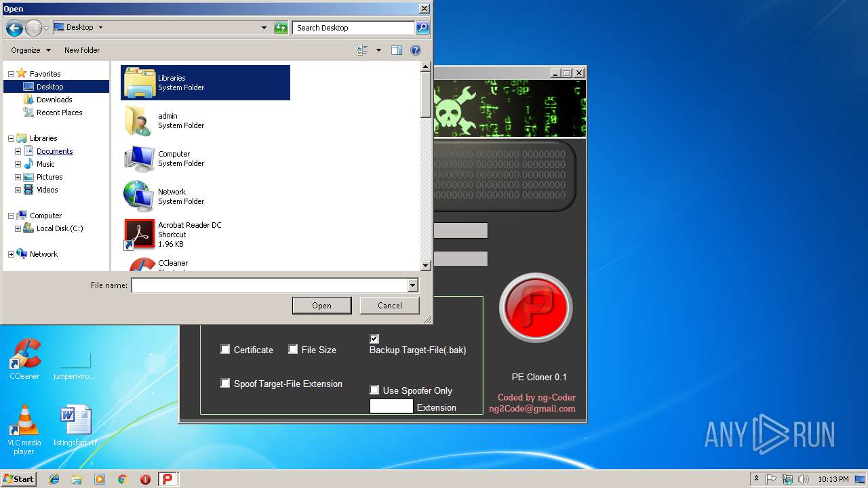Image resolution: width=868 pixels, height=488 pixels.
Task: Select the Network system folder icon
Action: (140, 197)
